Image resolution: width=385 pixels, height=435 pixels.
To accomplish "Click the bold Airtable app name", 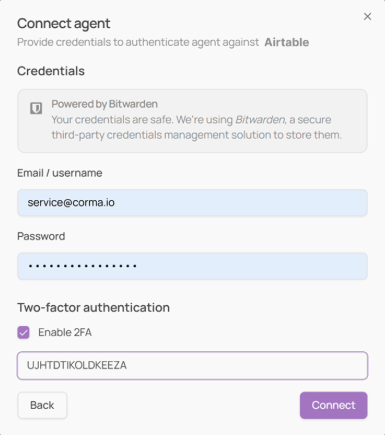I will [287, 42].
